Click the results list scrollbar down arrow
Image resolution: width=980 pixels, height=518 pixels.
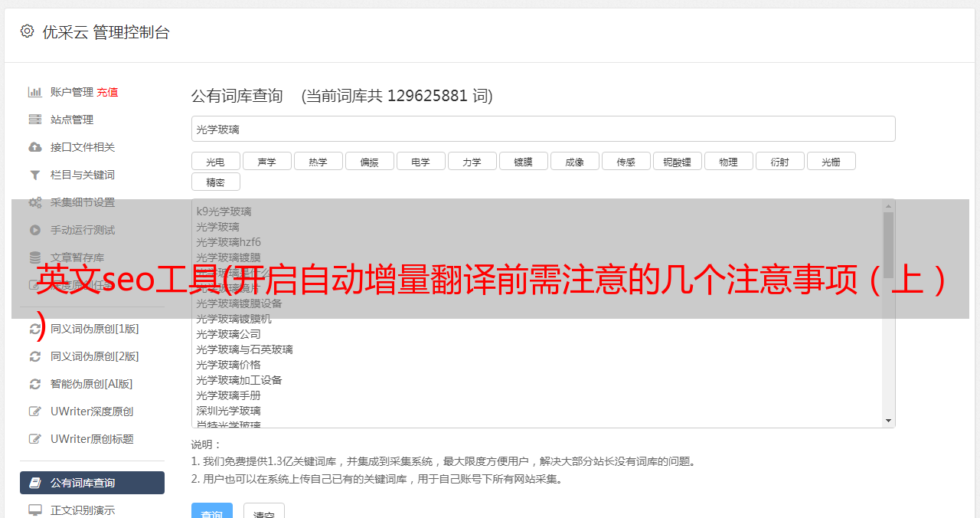coord(888,421)
